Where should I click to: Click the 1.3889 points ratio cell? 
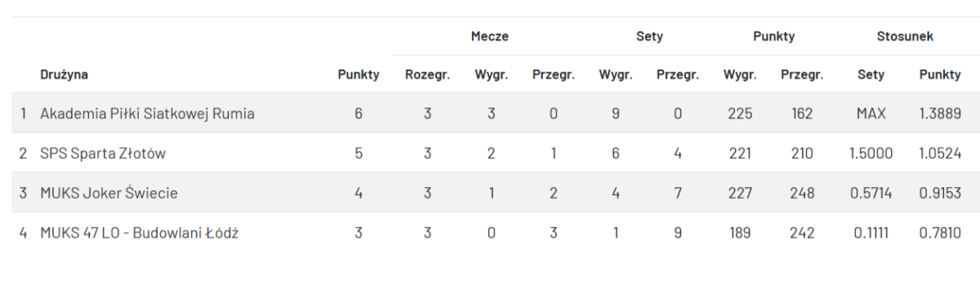(x=940, y=114)
